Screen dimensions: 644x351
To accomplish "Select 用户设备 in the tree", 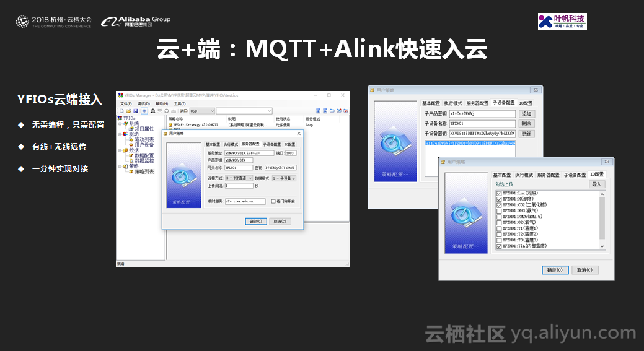I will click(144, 145).
